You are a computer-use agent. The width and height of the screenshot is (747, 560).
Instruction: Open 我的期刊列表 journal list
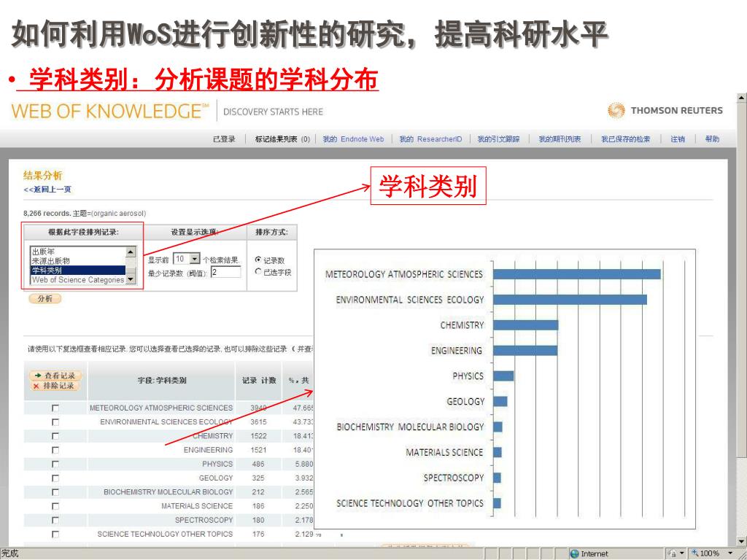tap(560, 139)
